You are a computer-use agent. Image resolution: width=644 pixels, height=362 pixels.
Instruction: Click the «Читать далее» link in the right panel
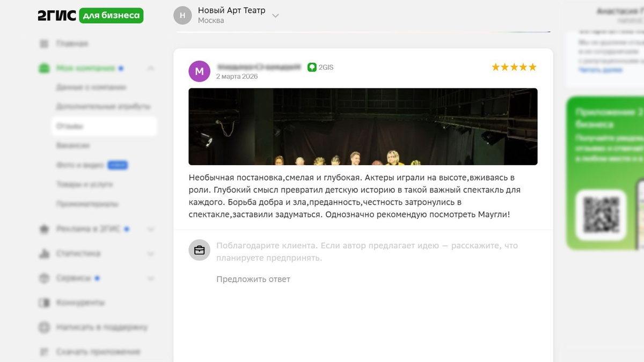601,70
